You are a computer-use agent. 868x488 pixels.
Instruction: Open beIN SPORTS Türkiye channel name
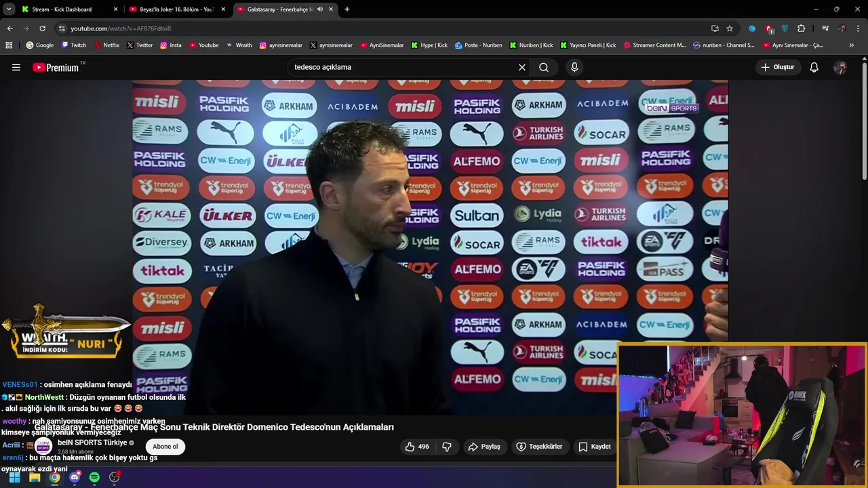click(x=92, y=443)
